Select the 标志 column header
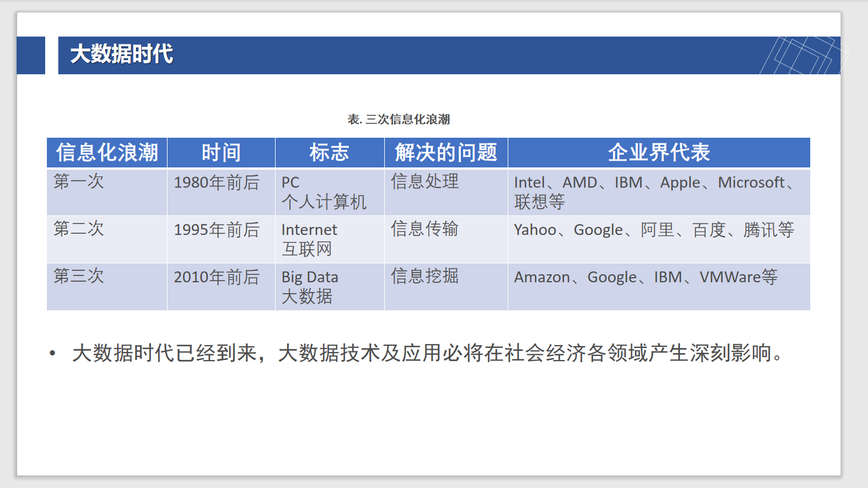 [329, 153]
